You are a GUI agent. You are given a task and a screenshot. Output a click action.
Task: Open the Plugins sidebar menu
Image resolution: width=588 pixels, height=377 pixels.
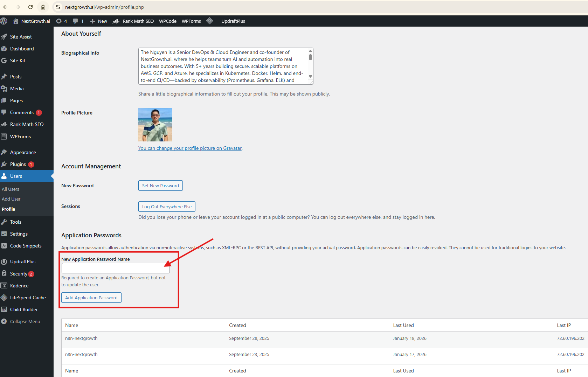click(18, 164)
